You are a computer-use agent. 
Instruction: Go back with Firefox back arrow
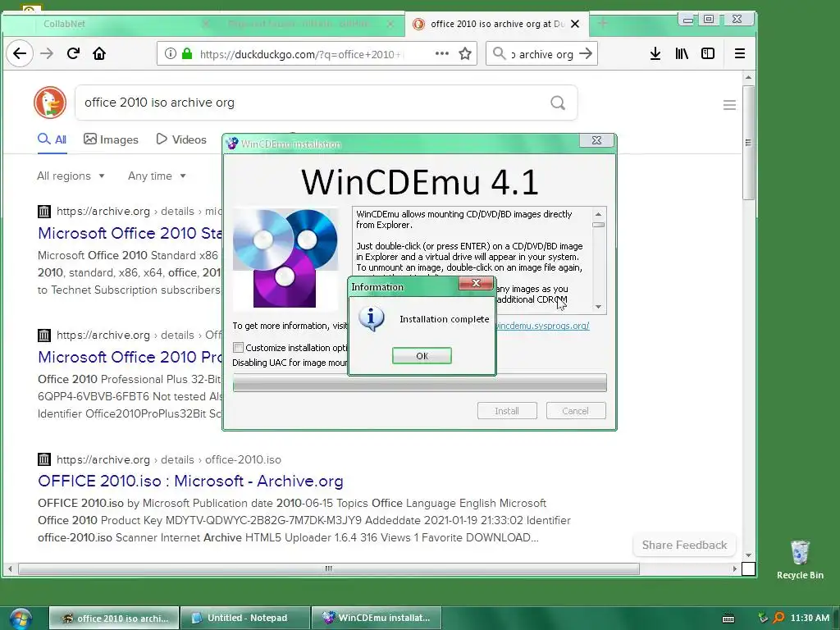click(20, 53)
